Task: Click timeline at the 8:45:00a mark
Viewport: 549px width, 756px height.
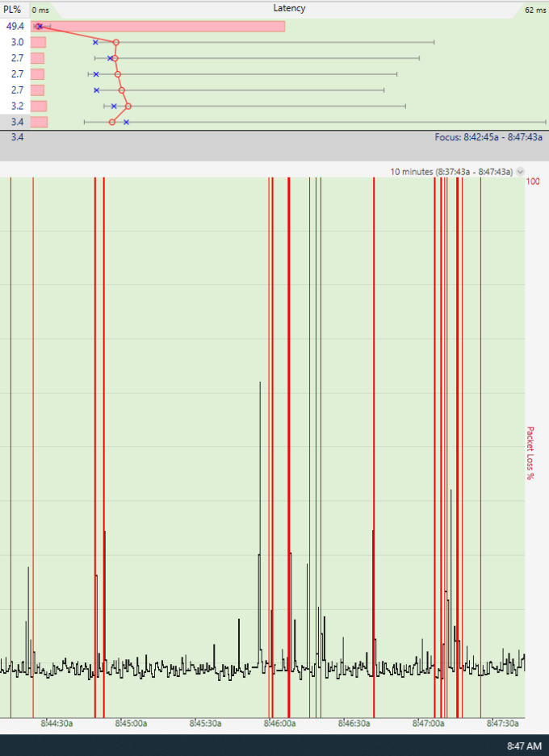Action: pos(132,724)
